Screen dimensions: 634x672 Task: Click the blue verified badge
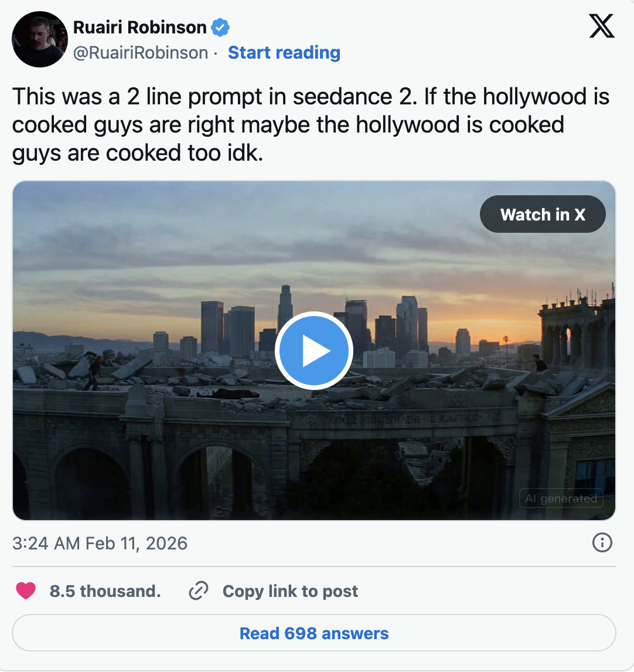(x=220, y=27)
